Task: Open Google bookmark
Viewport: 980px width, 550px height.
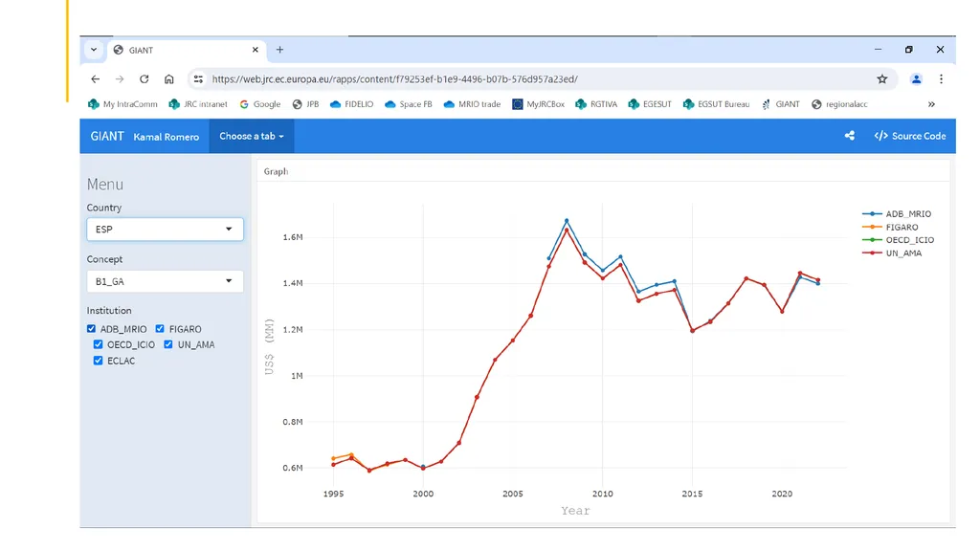Action: pos(260,104)
